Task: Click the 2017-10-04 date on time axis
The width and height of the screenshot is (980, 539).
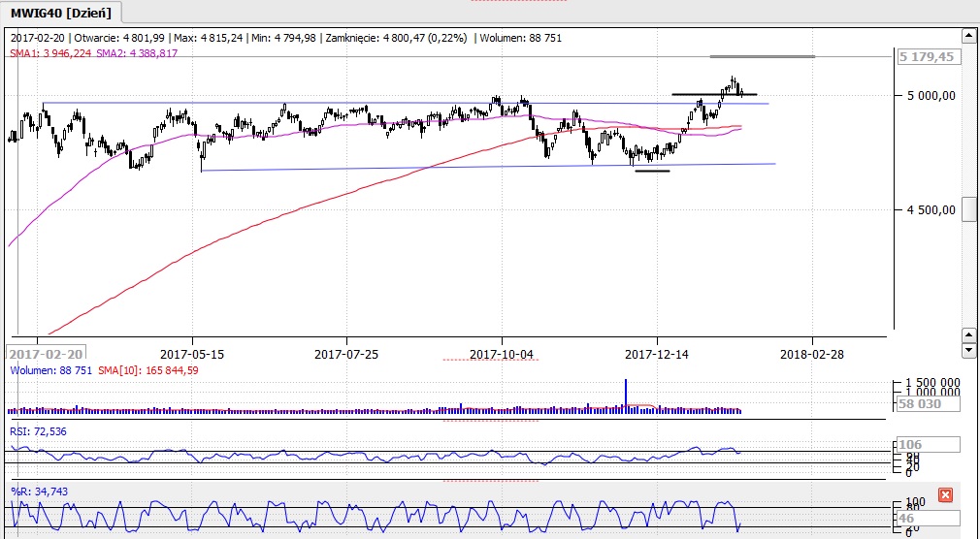Action: pyautogui.click(x=502, y=354)
